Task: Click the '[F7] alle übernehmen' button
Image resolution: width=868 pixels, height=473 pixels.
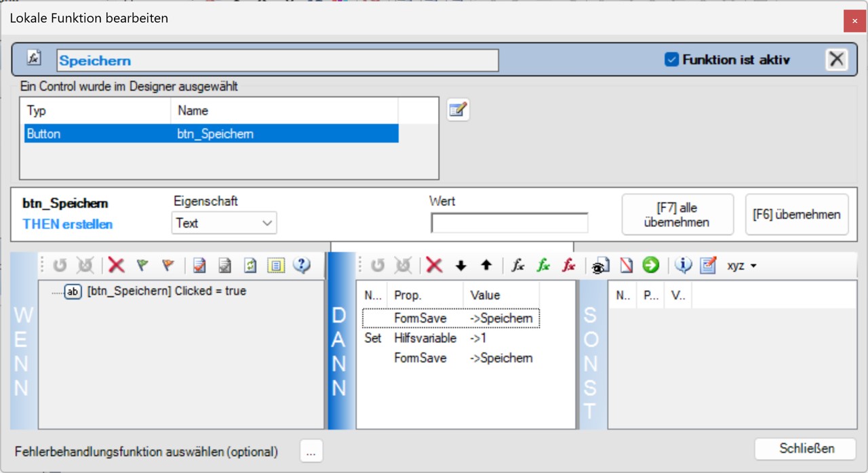Action: coord(677,215)
